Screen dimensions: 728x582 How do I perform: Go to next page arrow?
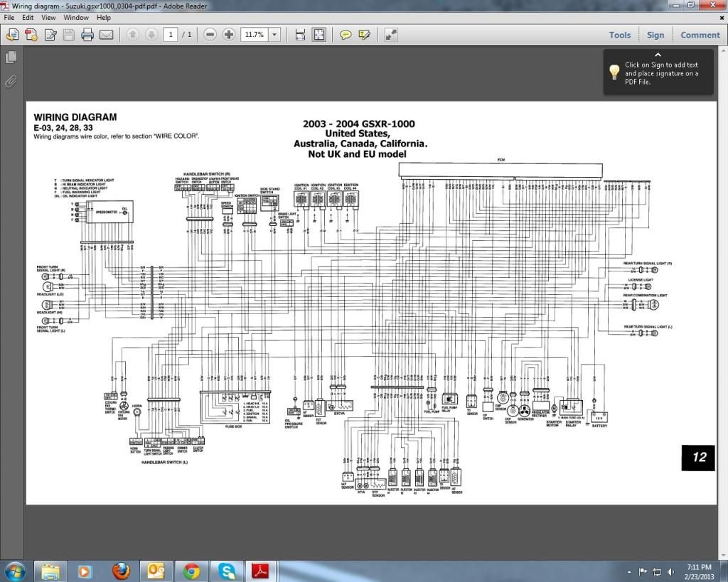pos(151,34)
